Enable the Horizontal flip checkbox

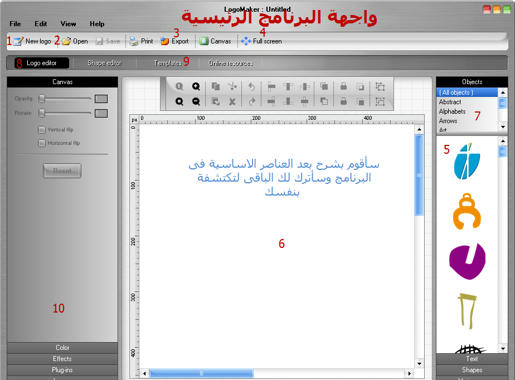coord(42,143)
